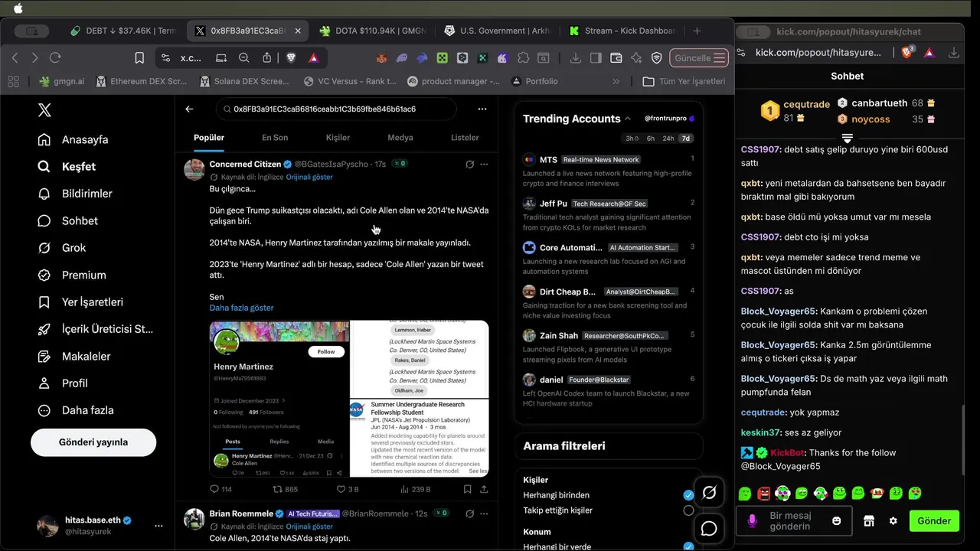Image resolution: width=980 pixels, height=551 pixels.
Task: Click the 'Gönderi yayınla' button
Action: (93, 442)
